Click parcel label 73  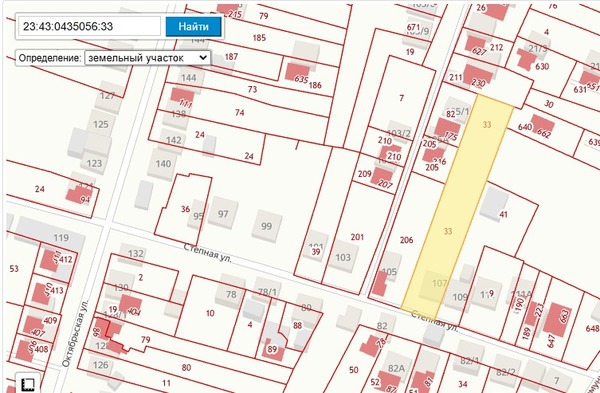coord(252,89)
